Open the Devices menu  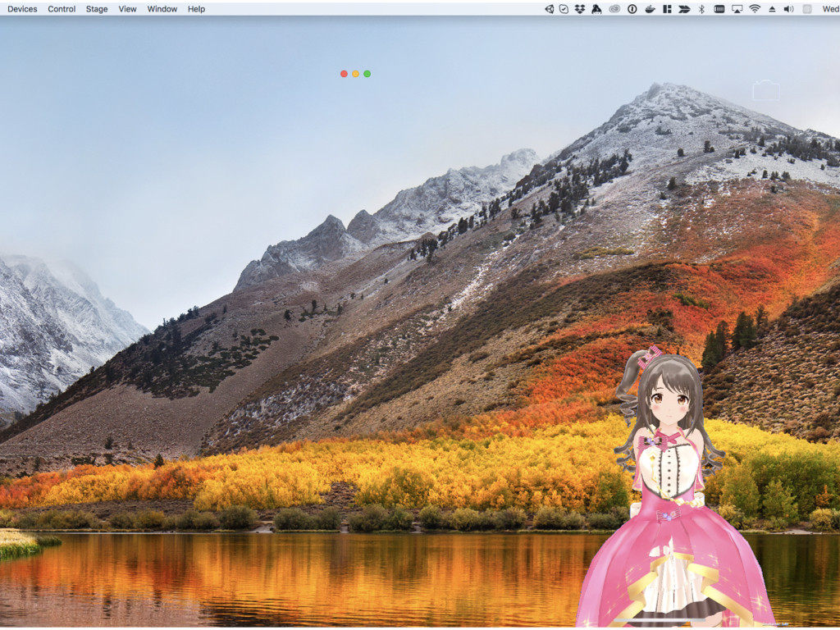(x=22, y=9)
